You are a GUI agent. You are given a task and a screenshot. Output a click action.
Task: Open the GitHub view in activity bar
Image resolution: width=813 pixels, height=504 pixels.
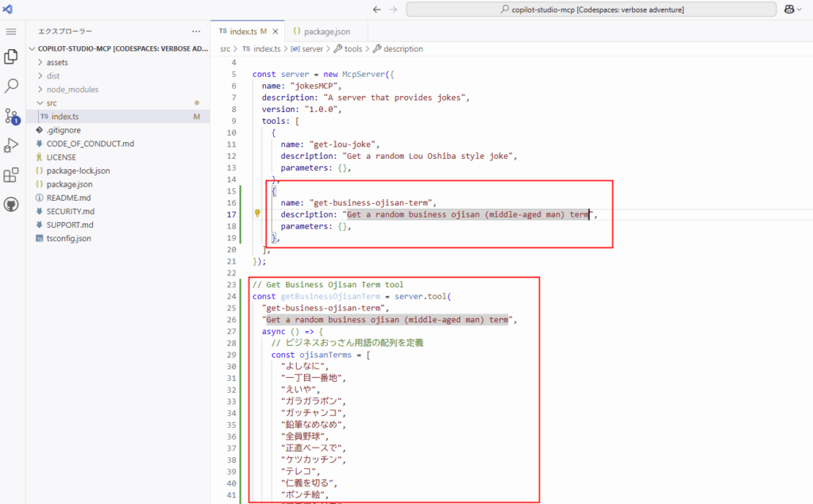coord(11,204)
